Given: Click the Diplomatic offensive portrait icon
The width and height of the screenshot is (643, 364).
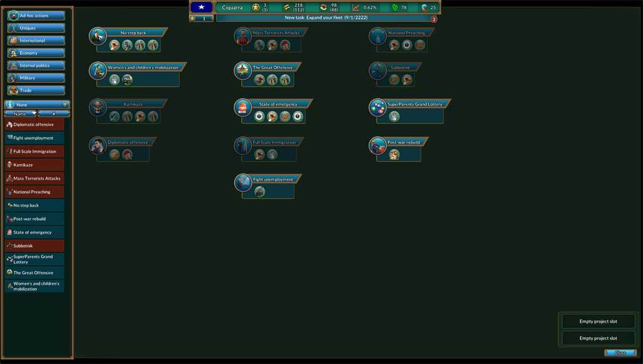Looking at the screenshot, I should click(x=98, y=146).
